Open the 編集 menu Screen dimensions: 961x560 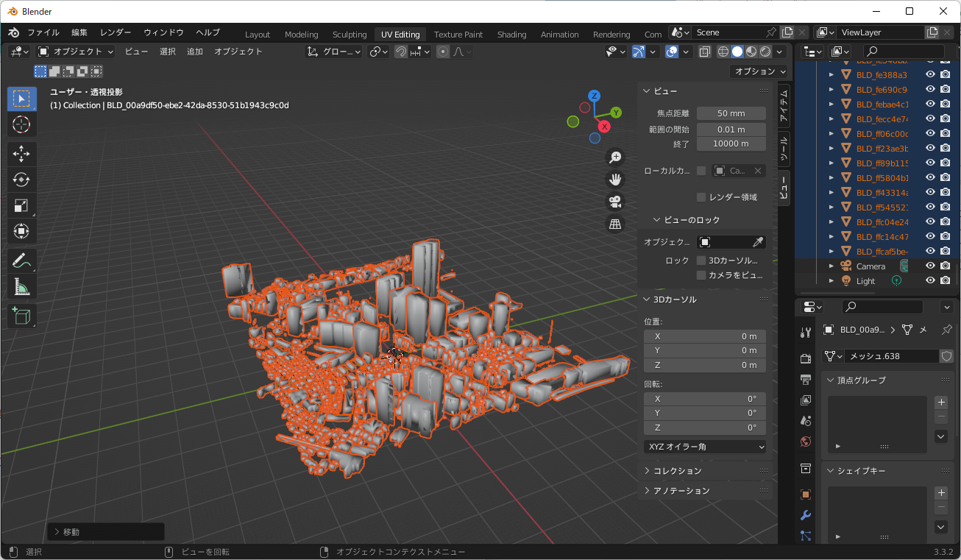tap(79, 32)
